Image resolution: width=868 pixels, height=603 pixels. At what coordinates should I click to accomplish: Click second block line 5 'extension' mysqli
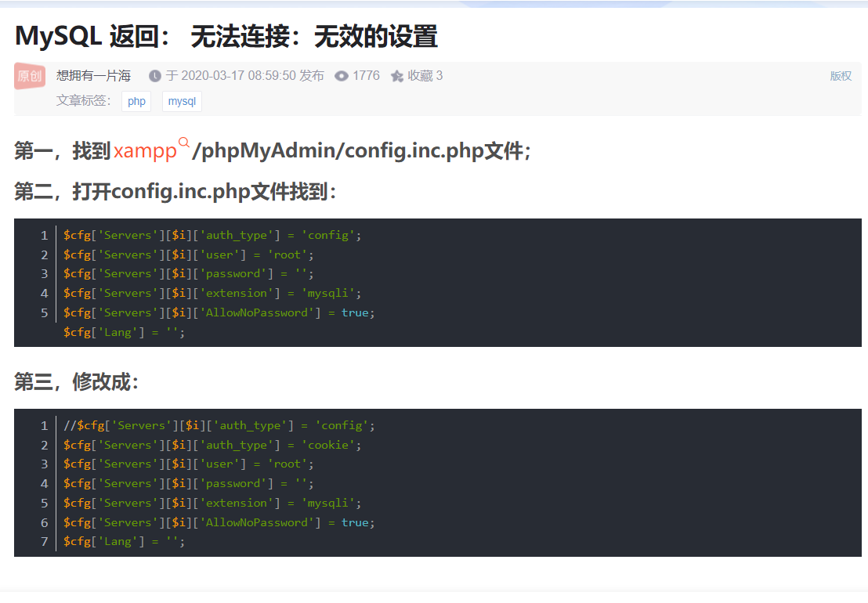(212, 503)
